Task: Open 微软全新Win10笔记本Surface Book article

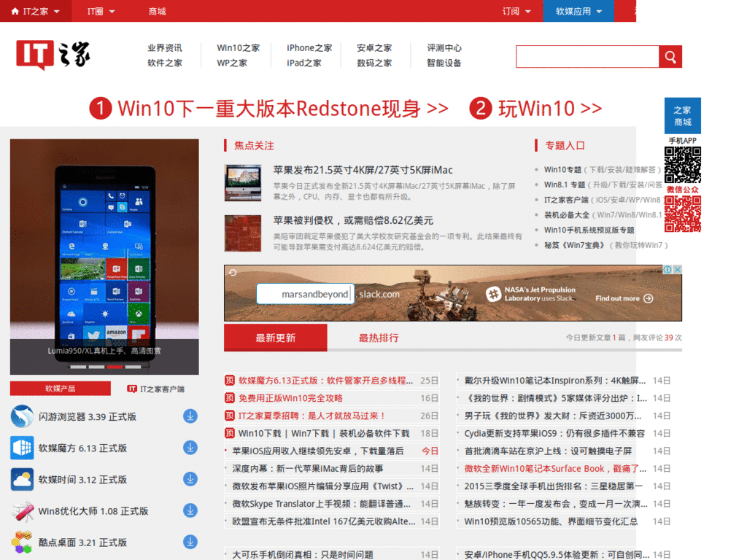Action: [x=555, y=469]
